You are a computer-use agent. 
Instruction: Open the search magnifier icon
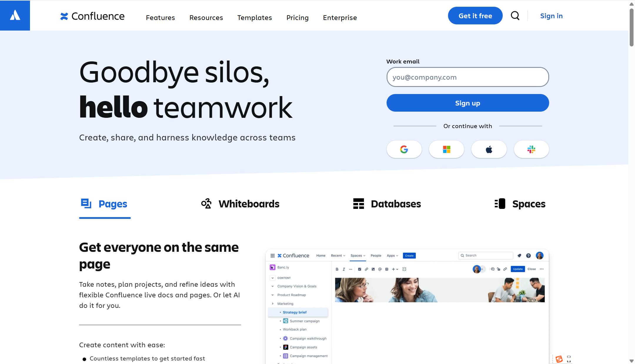tap(515, 16)
